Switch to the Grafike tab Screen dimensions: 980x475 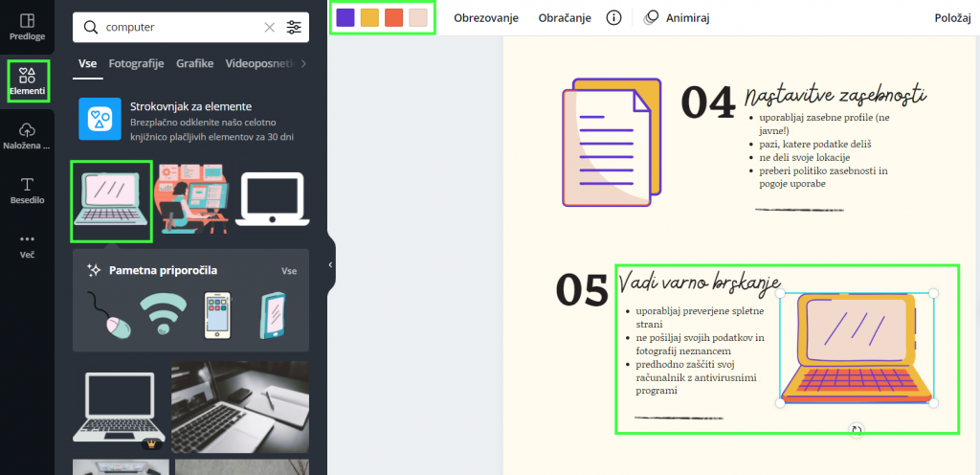pyautogui.click(x=195, y=63)
